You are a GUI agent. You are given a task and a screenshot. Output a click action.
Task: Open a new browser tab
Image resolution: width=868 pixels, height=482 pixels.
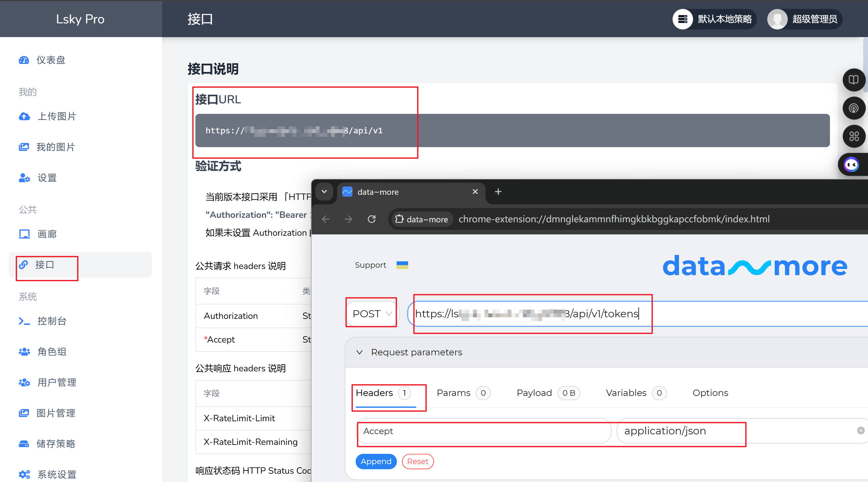[498, 192]
